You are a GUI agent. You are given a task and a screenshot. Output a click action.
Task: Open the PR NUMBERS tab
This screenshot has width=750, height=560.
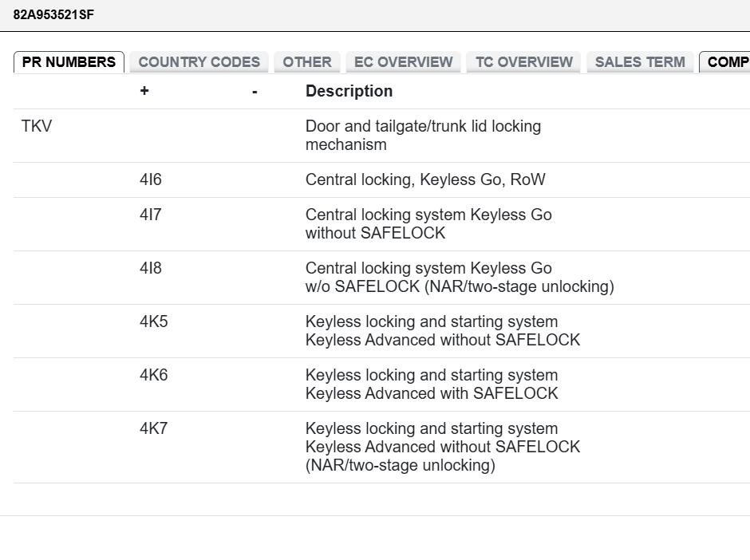click(x=69, y=62)
